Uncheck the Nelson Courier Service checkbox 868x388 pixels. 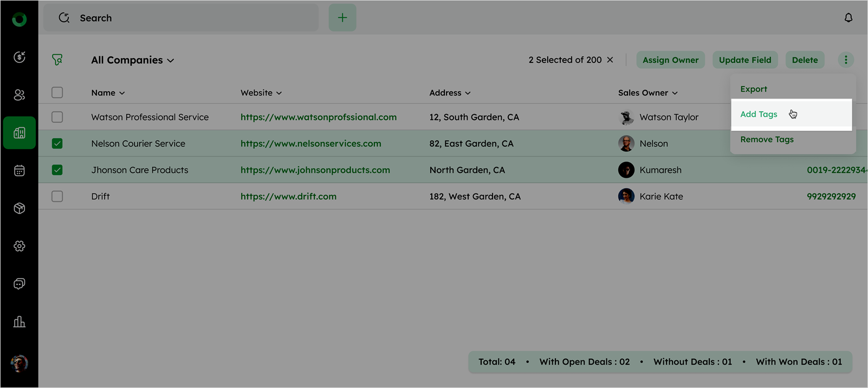pyautogui.click(x=57, y=144)
